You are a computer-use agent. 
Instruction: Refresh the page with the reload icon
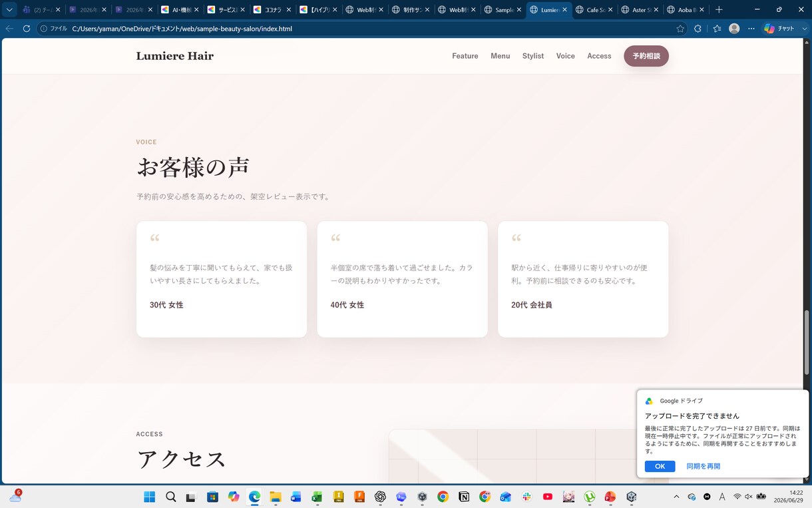27,29
